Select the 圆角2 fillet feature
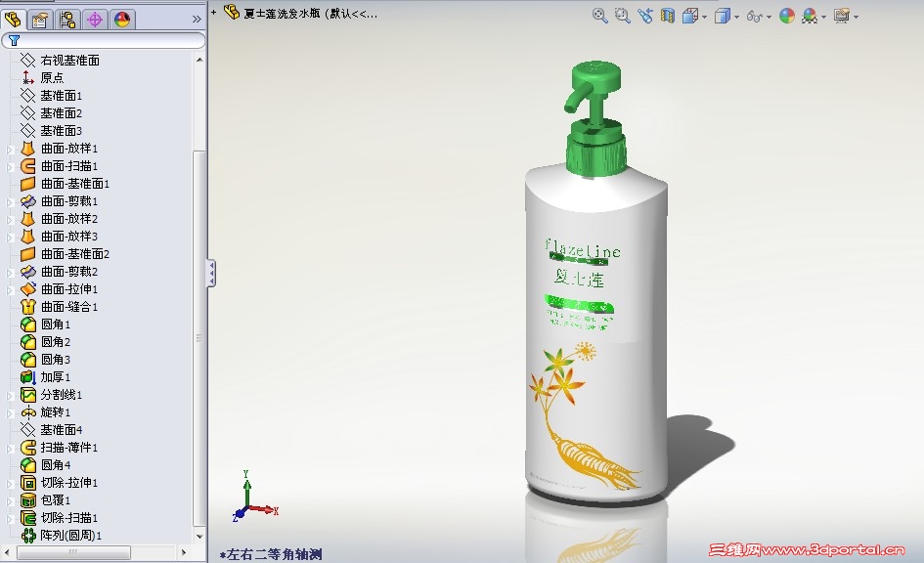The width and height of the screenshot is (924, 563). [56, 341]
